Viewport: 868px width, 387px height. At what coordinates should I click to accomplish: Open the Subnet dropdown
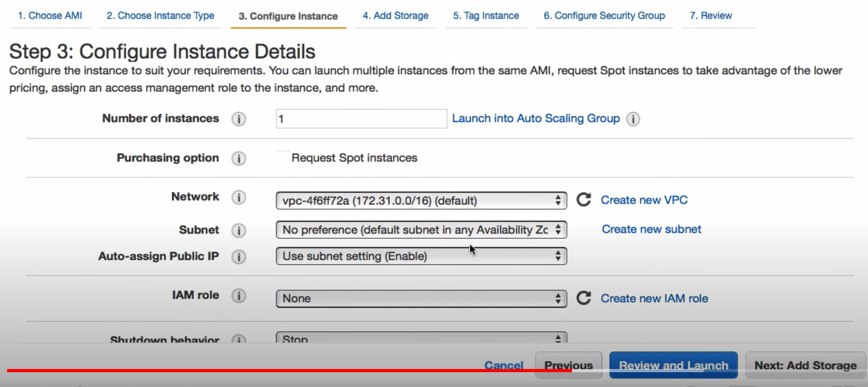pos(421,230)
